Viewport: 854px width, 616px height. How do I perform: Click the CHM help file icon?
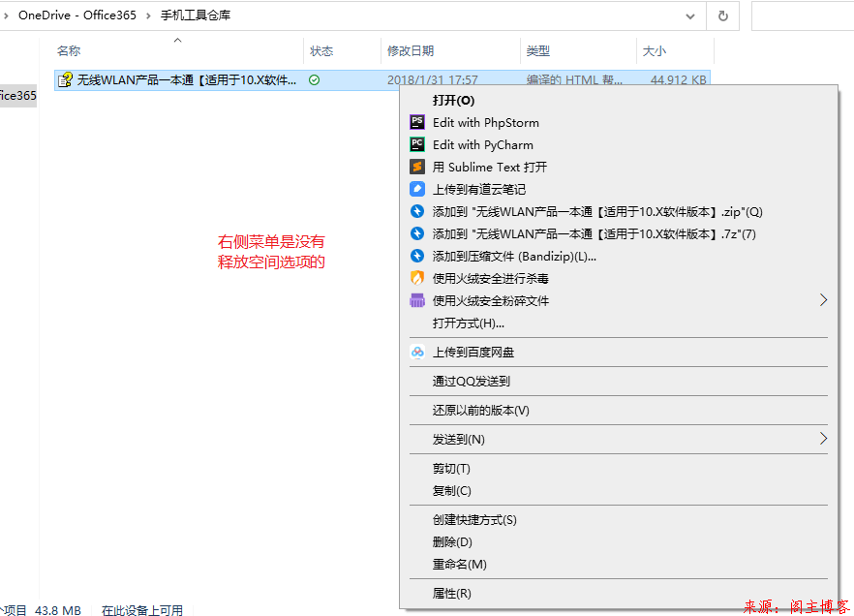coord(66,80)
